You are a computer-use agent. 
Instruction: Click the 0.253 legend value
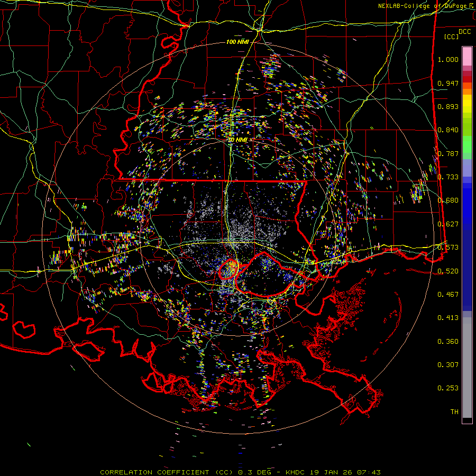pyautogui.click(x=448, y=388)
